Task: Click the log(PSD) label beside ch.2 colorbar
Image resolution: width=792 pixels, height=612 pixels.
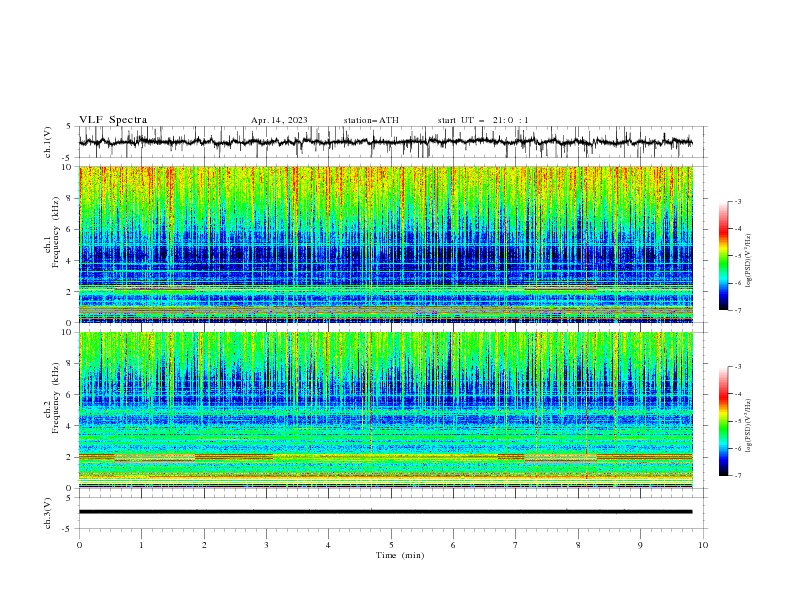Action: click(x=750, y=425)
